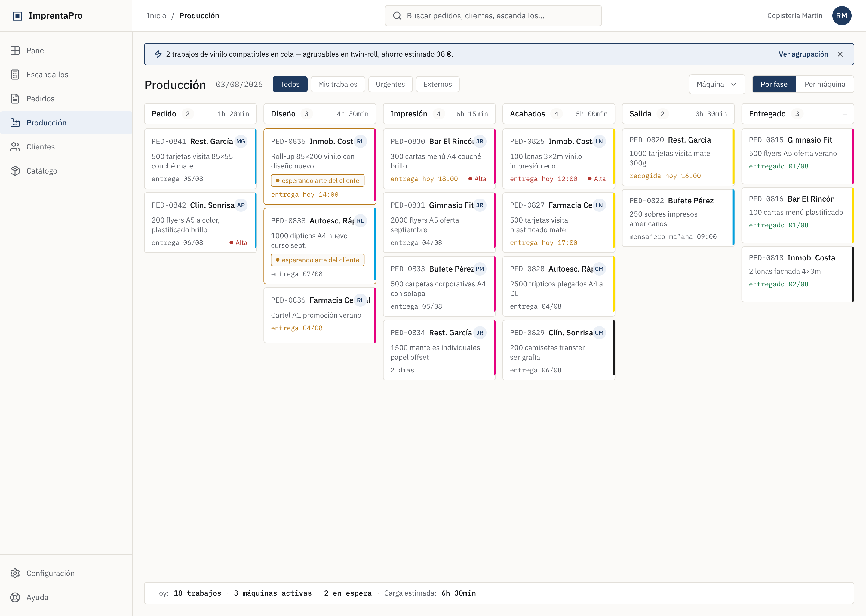Click JR avatar on PED-0830 card
The width and height of the screenshot is (866, 616).
click(480, 141)
